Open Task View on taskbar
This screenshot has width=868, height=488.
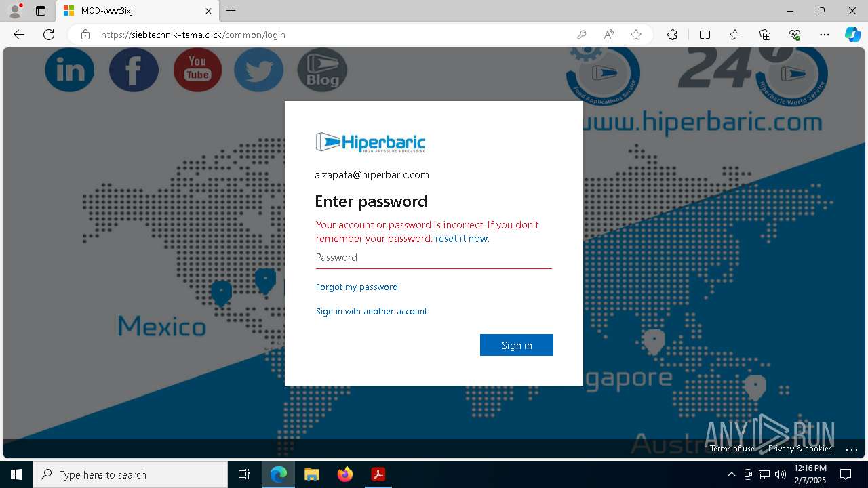[x=244, y=474]
